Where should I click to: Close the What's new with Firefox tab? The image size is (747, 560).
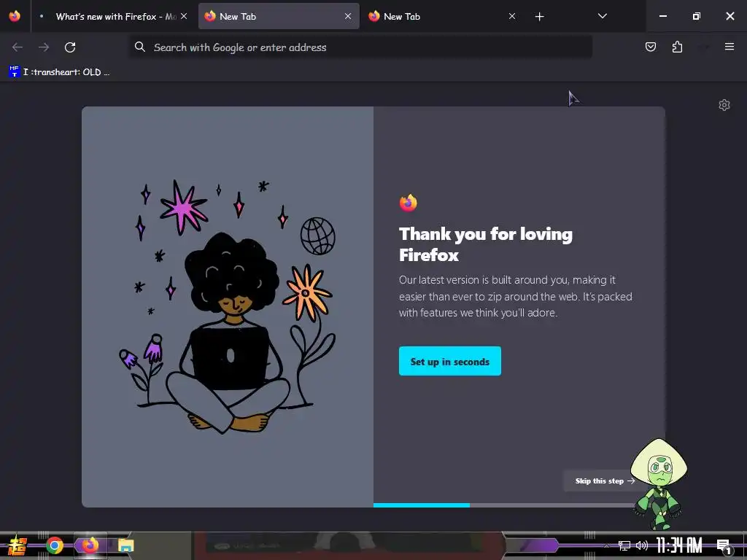pyautogui.click(x=184, y=16)
